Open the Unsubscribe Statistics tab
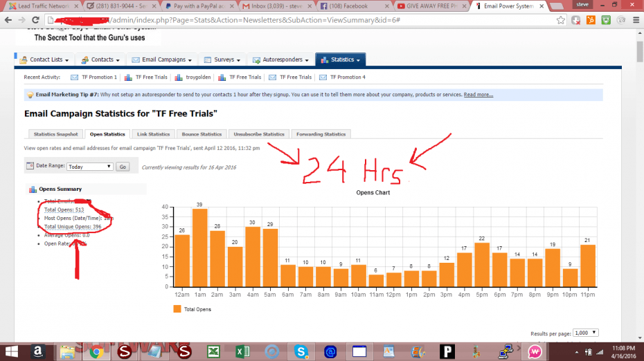 259,134
